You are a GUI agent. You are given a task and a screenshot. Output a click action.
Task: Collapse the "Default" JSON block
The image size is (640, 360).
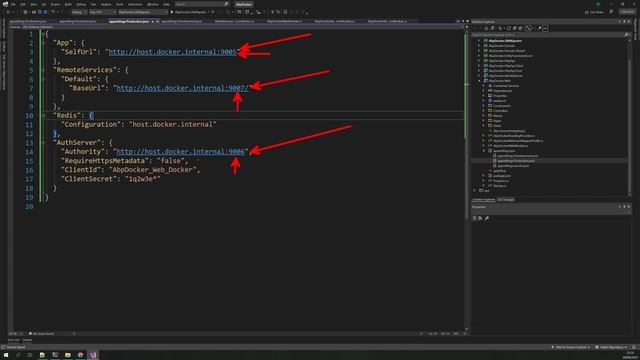[43, 79]
